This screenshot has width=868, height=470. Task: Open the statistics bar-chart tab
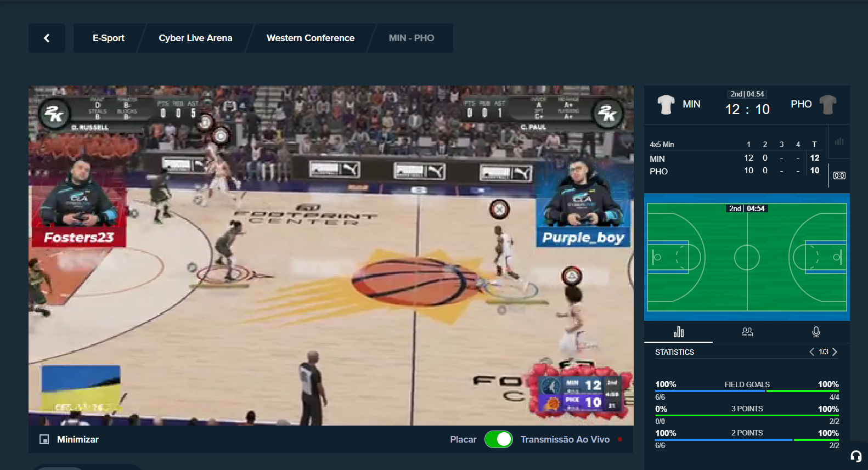coord(679,332)
